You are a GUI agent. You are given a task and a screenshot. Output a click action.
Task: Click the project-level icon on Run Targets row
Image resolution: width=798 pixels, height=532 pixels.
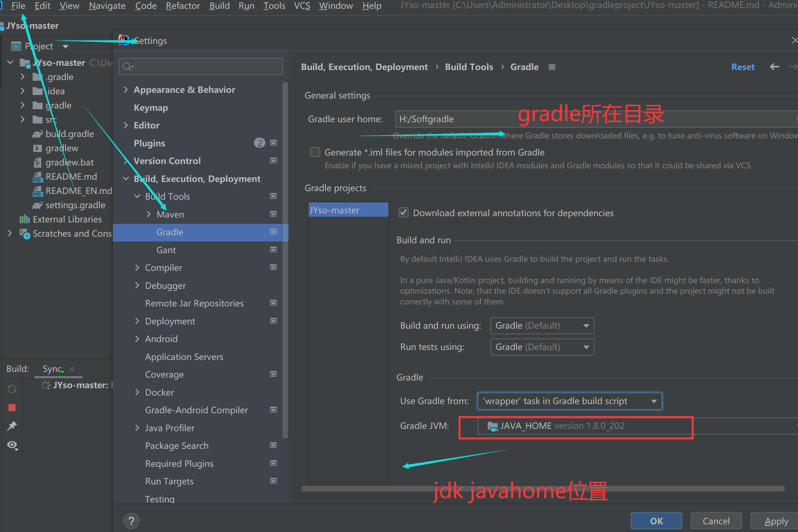[x=273, y=481]
